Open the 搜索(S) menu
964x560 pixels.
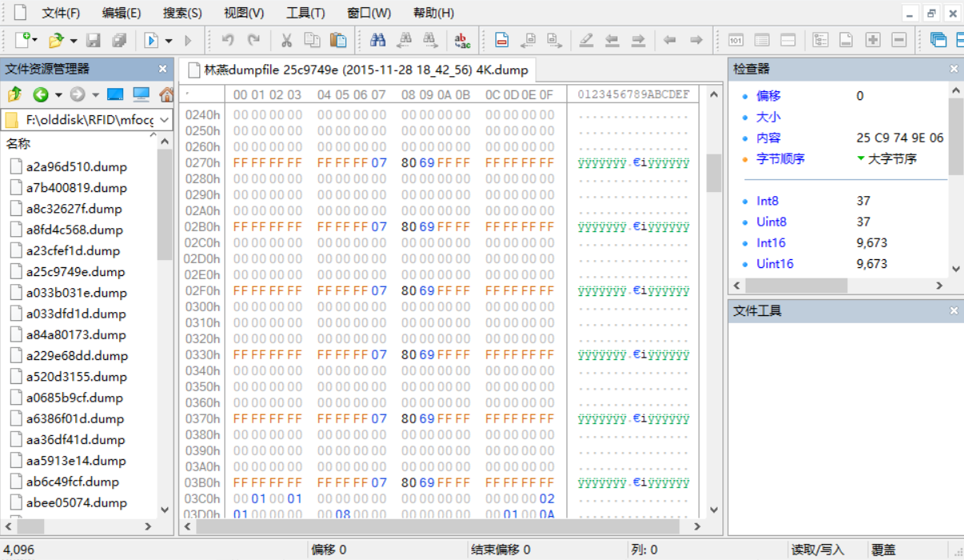click(182, 13)
